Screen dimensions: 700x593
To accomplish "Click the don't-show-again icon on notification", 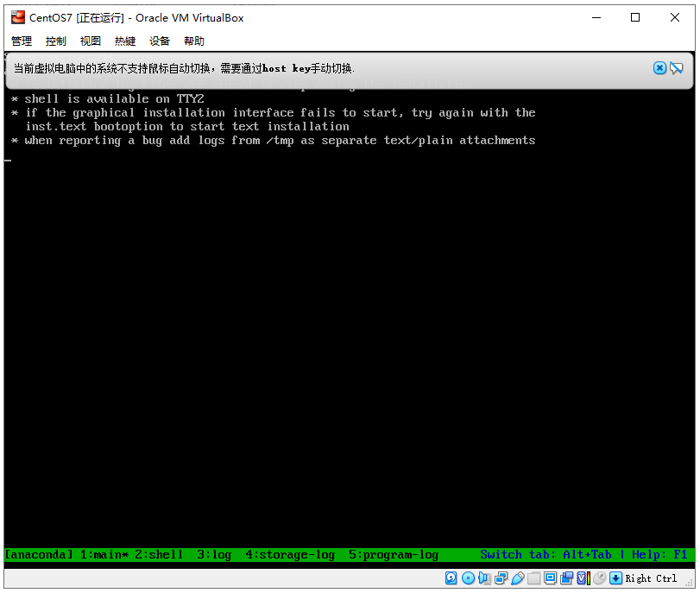I will click(x=677, y=68).
